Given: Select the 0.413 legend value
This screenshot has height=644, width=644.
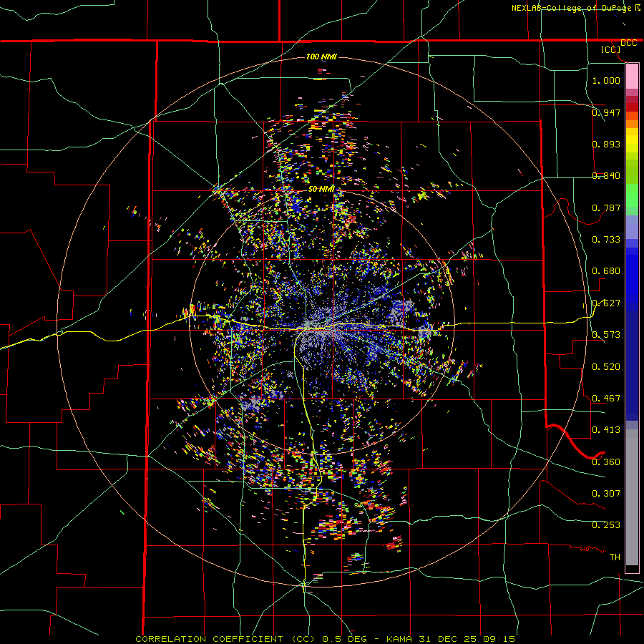Looking at the screenshot, I should tap(606, 429).
